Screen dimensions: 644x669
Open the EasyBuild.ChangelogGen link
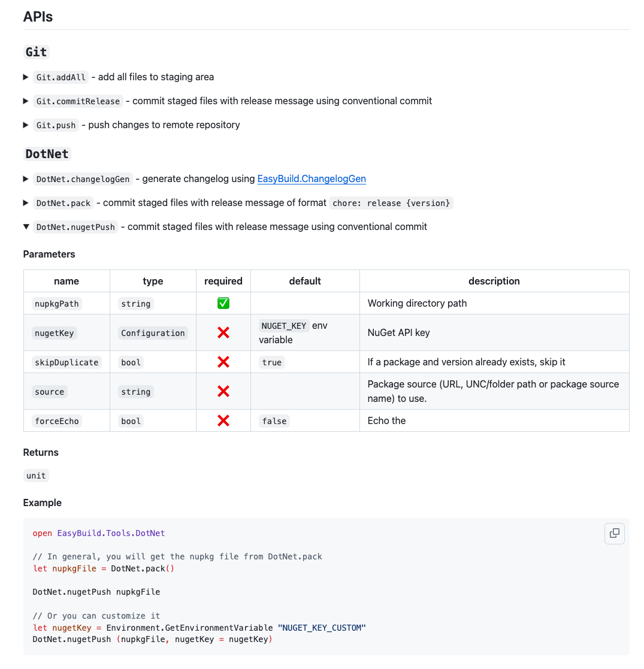point(312,178)
